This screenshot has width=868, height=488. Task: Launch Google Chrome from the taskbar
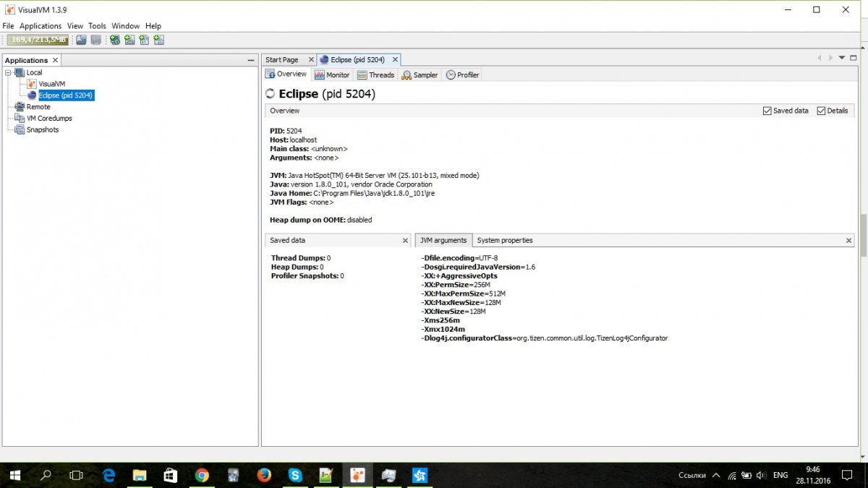pos(202,475)
